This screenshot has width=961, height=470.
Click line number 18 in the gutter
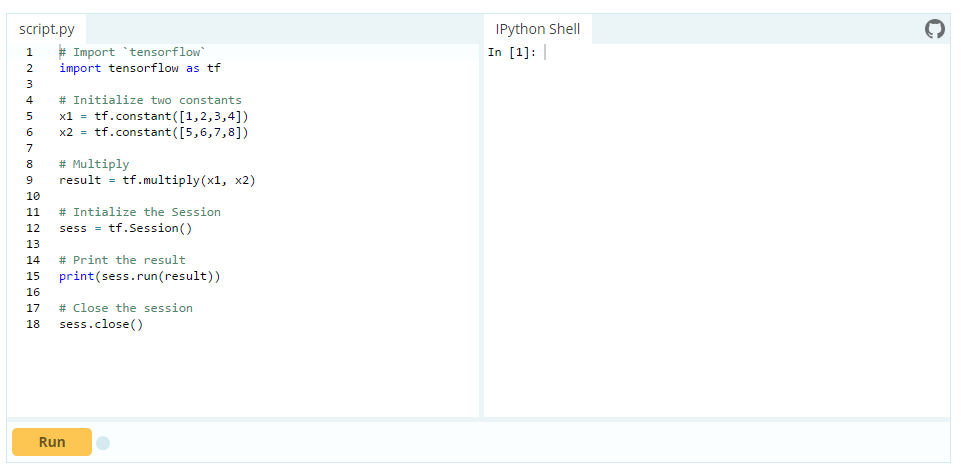tap(32, 324)
